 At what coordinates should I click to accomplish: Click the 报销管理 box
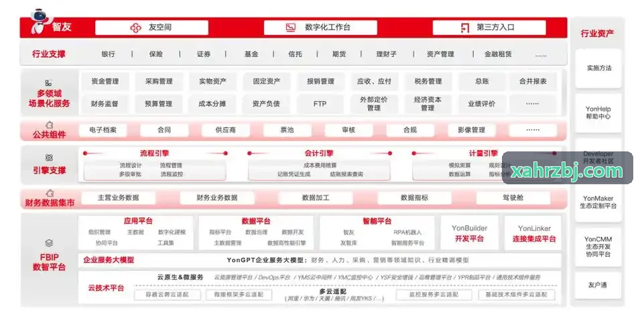point(321,81)
